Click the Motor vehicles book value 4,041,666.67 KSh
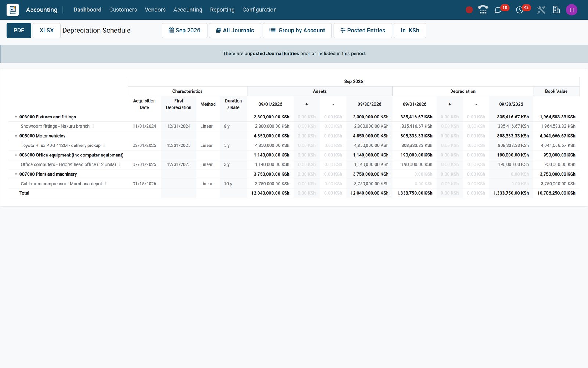The height and width of the screenshot is (368, 588). [x=557, y=136]
